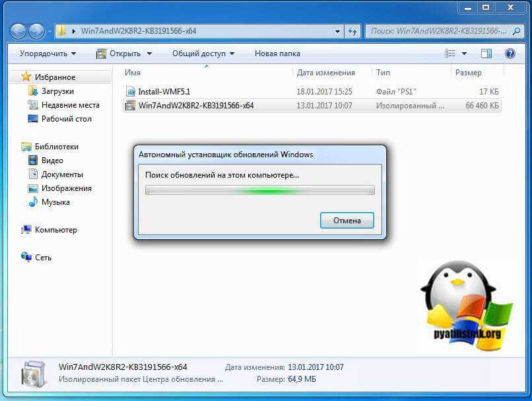Select Win7AndW2K8R2-KB3191566-x64 file in list
The image size is (532, 401).
312,106
